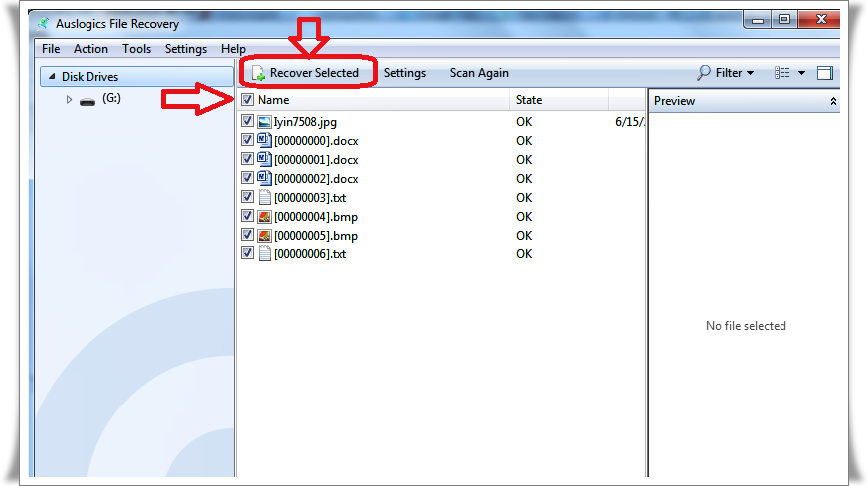This screenshot has width=868, height=486.
Task: Uncheck [00000004].bmp checkbox
Action: 247,216
